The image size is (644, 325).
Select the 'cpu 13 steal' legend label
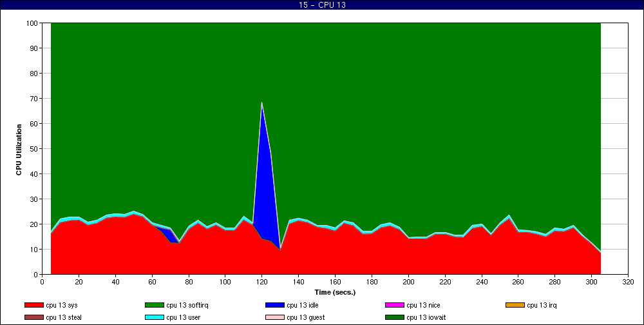click(x=64, y=318)
